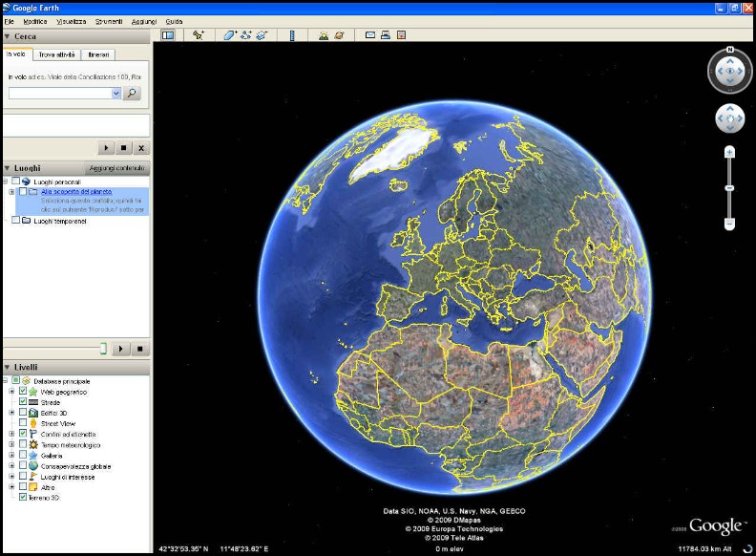Click the Consapevolezza globale globe icon
The width and height of the screenshot is (756, 556).
(x=32, y=466)
